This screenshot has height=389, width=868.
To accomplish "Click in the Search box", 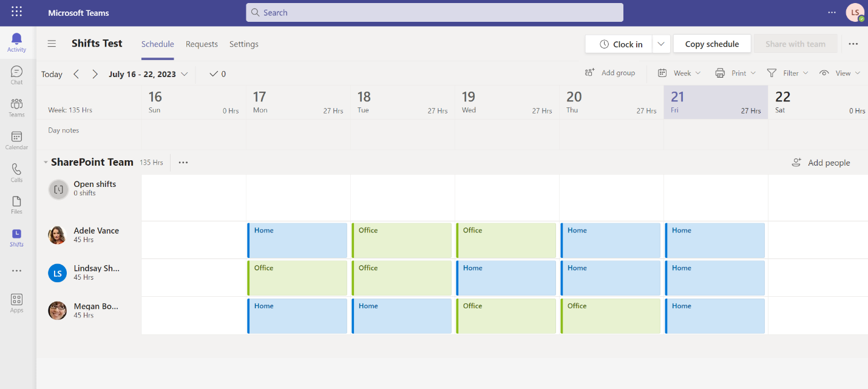I will click(435, 12).
